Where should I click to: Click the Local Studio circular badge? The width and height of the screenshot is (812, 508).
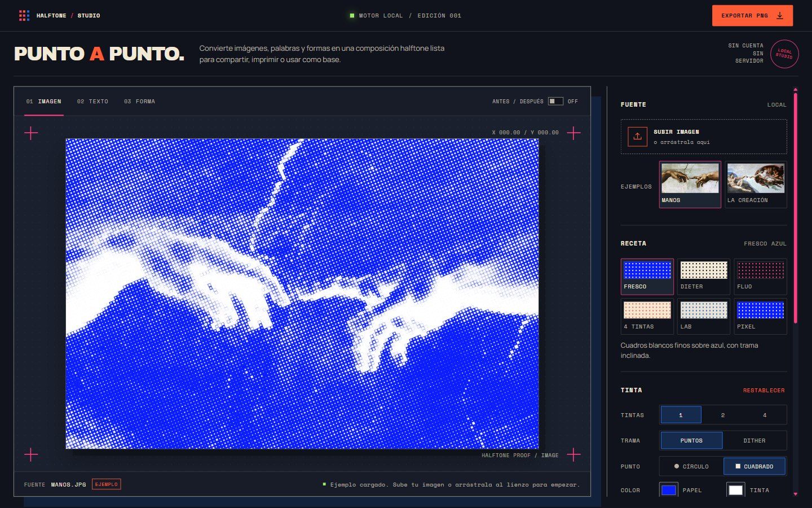click(784, 54)
